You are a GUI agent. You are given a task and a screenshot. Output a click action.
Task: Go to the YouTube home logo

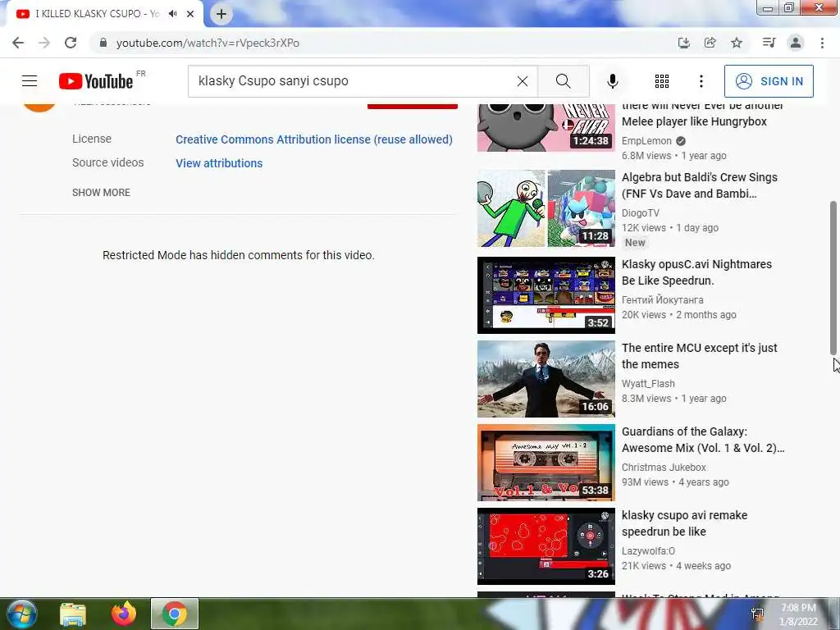(x=96, y=81)
